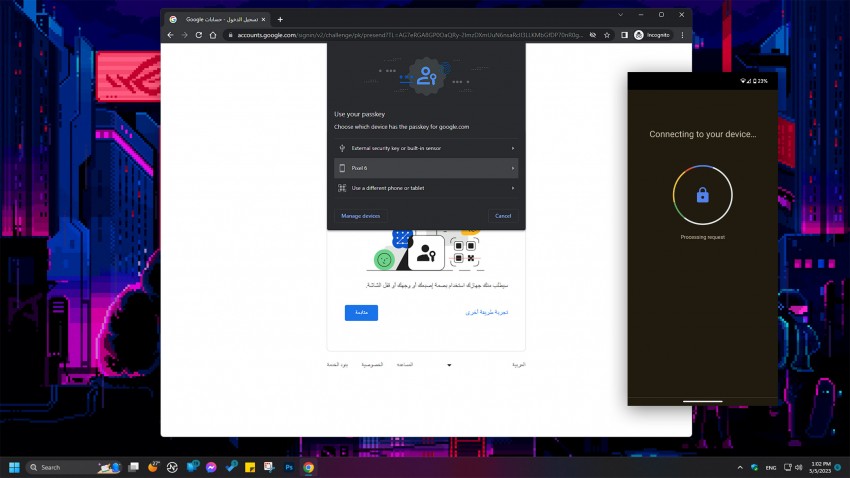Choose Use a different phone or tablet
The width and height of the screenshot is (850, 478).
click(x=426, y=188)
